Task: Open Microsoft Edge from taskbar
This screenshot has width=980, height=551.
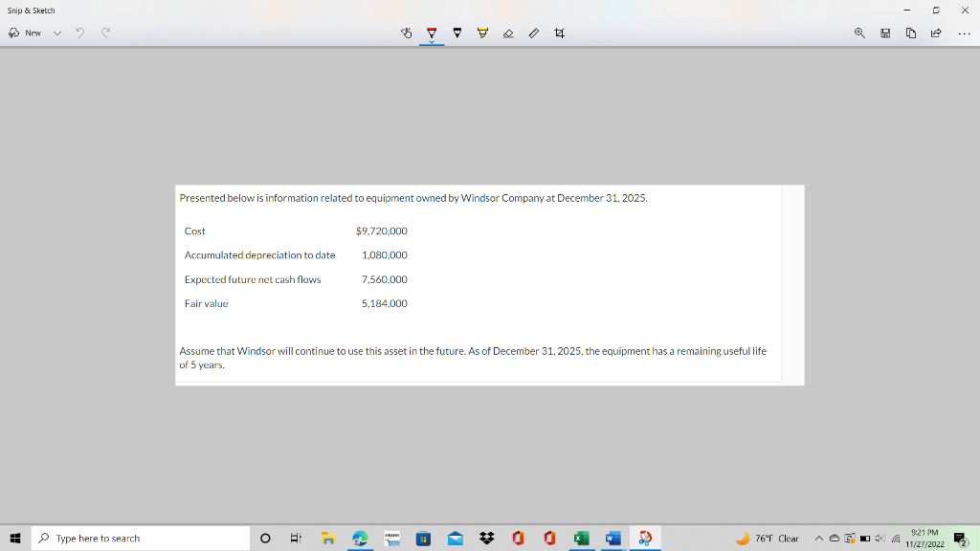Action: (360, 538)
